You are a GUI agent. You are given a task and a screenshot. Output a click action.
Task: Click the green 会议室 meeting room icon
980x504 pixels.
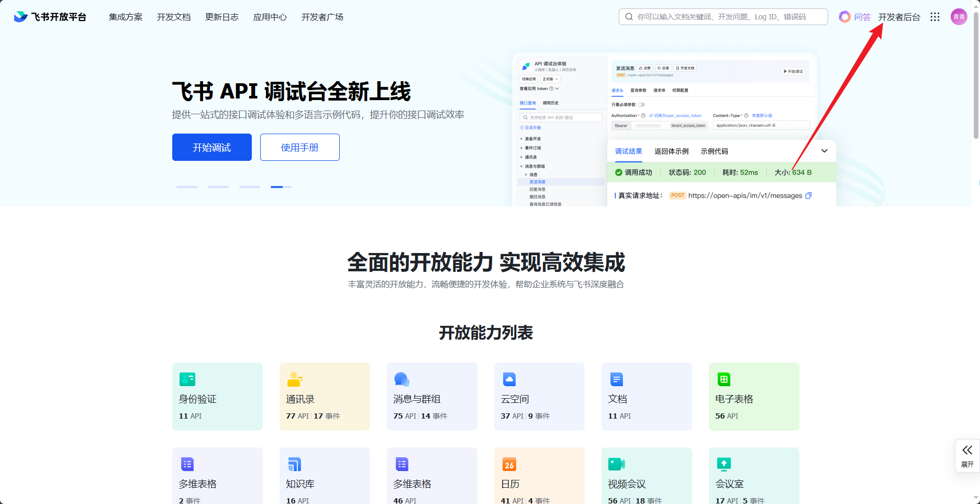(724, 464)
